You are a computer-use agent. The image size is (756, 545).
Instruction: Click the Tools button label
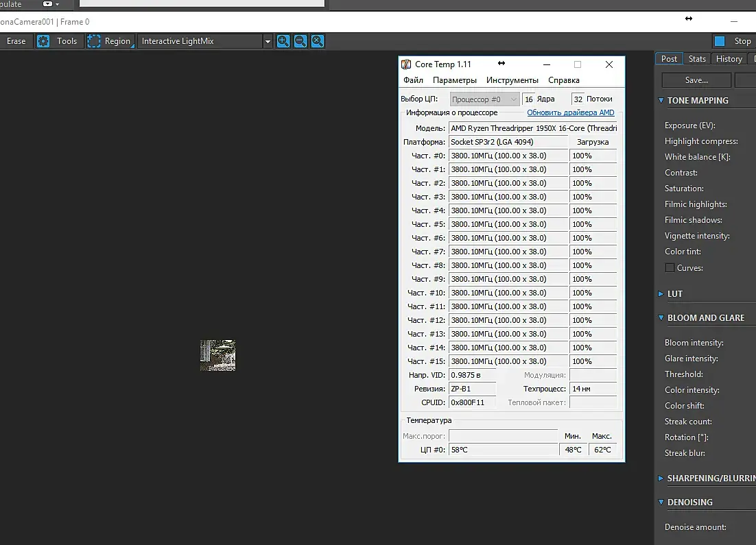coord(67,41)
